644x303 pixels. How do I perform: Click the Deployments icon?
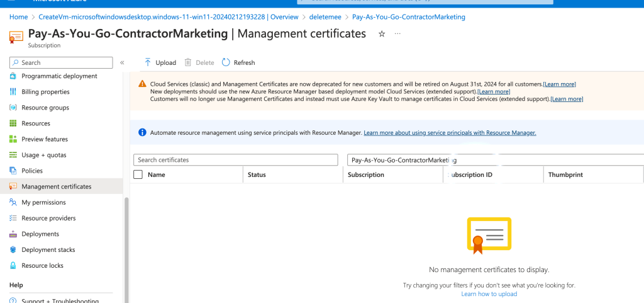point(13,234)
